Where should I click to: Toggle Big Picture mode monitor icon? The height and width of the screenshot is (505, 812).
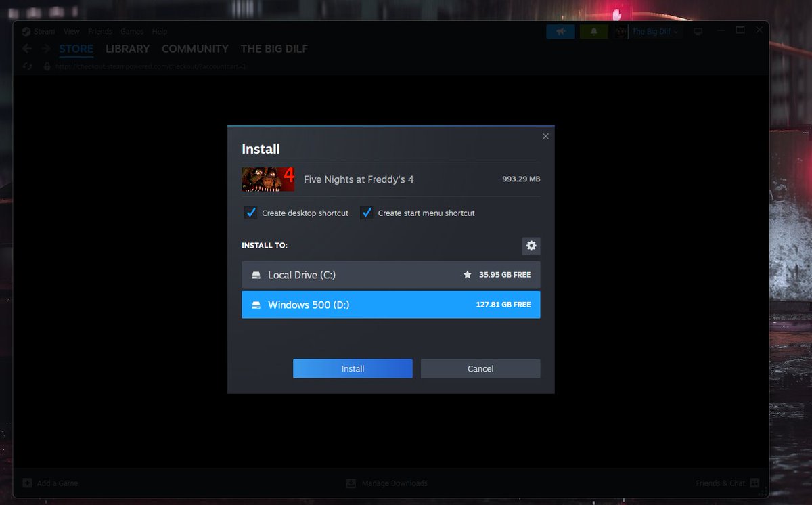[x=698, y=31]
